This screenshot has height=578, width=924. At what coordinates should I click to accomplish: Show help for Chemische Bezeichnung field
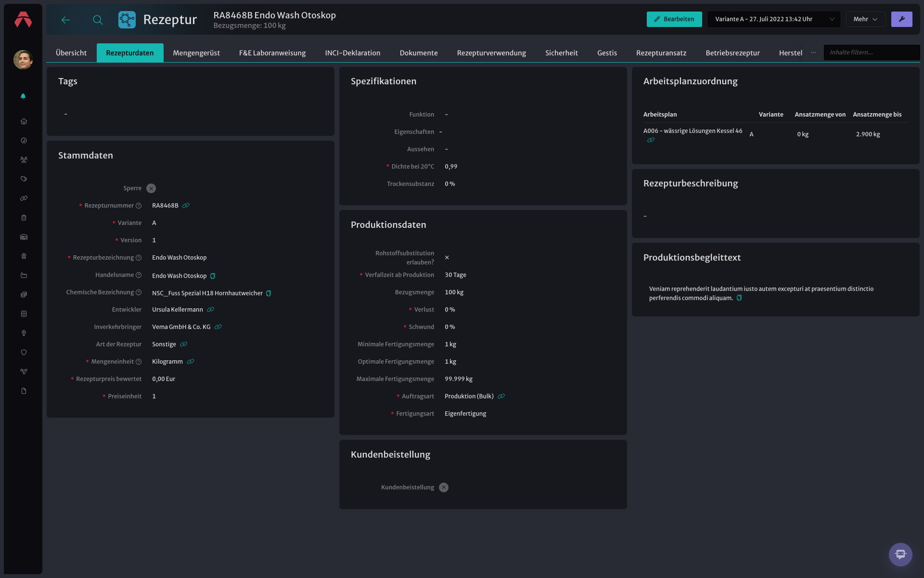point(139,292)
